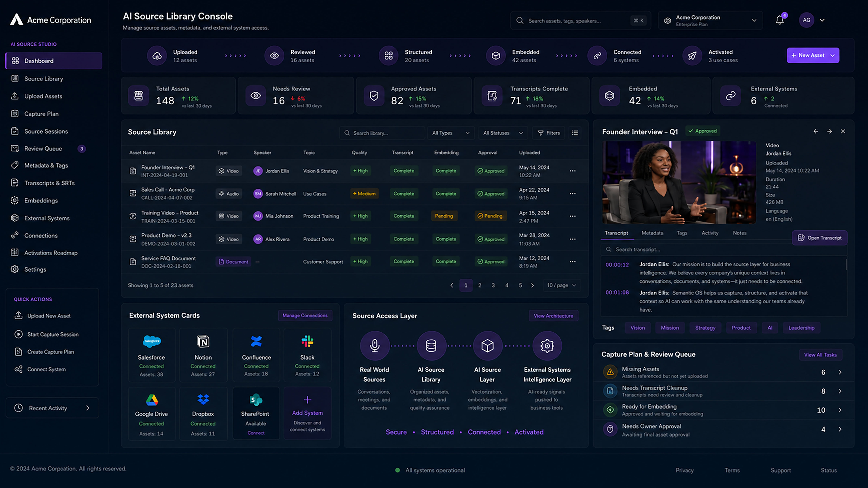Open the 10 / page size dropdown
The width and height of the screenshot is (868, 488).
point(562,285)
